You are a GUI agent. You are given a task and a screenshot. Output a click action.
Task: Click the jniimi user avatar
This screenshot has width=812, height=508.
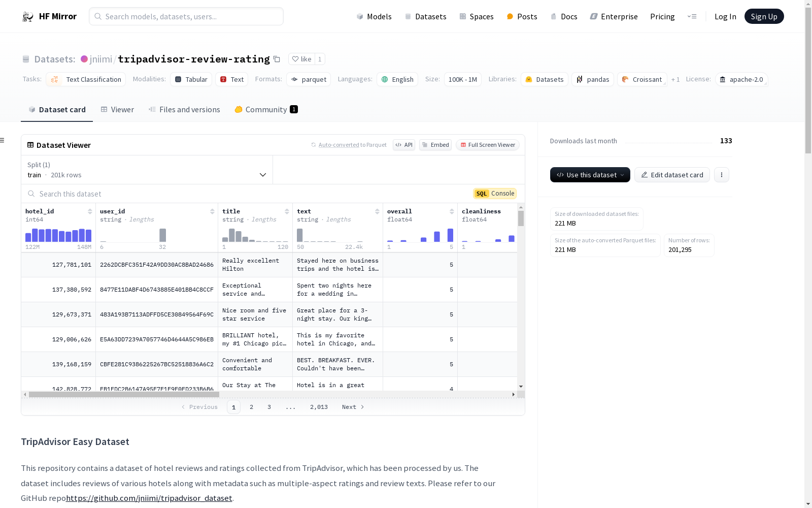(x=84, y=59)
